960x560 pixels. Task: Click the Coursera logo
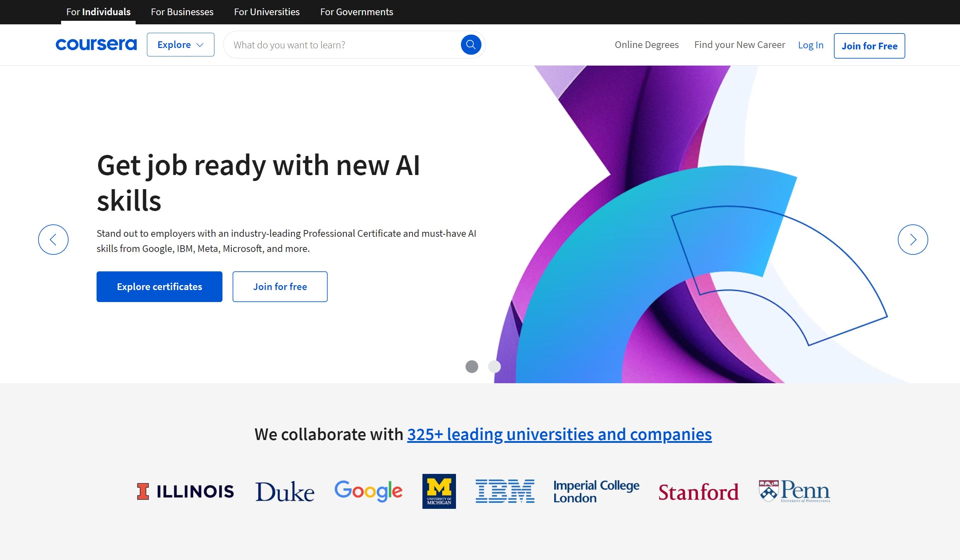click(96, 44)
